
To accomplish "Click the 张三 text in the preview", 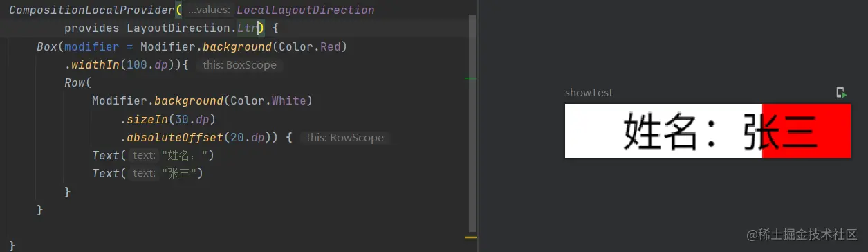I will coord(782,132).
